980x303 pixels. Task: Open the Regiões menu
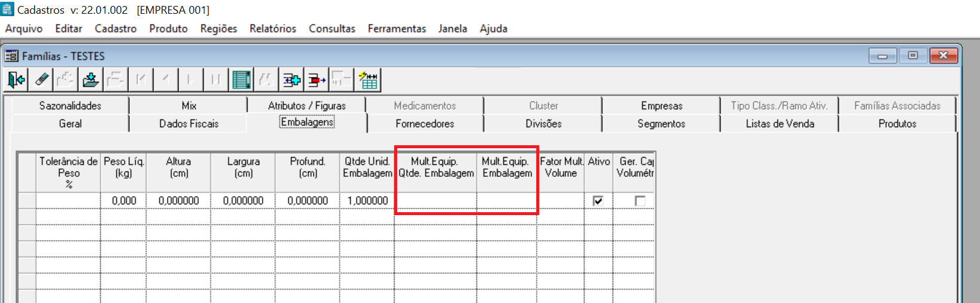click(x=219, y=29)
